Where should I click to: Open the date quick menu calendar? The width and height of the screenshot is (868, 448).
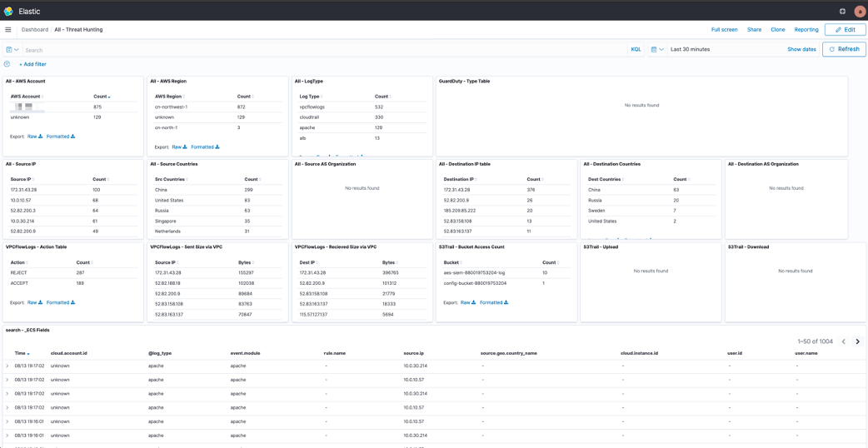point(657,49)
